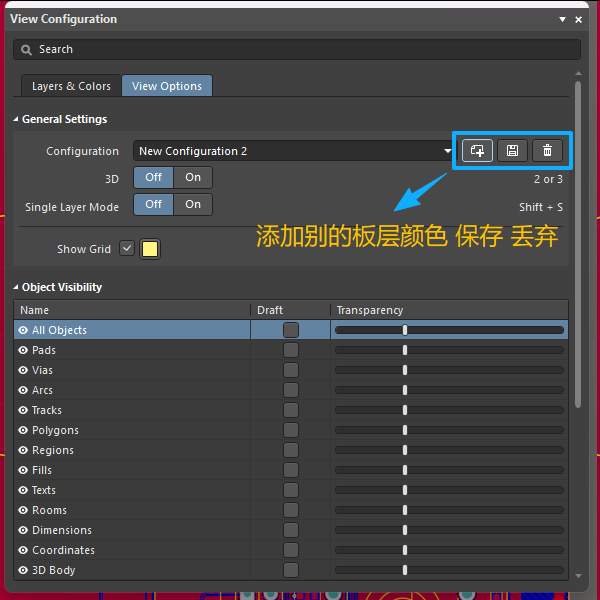Hide Coordinates with its eye icon
Viewport: 600px width, 600px height.
[23, 550]
